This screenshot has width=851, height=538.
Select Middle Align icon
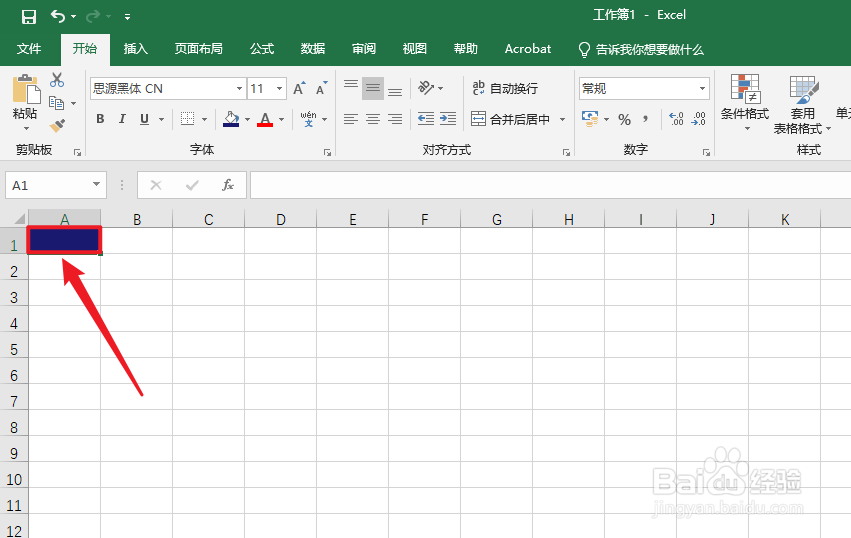click(x=373, y=88)
